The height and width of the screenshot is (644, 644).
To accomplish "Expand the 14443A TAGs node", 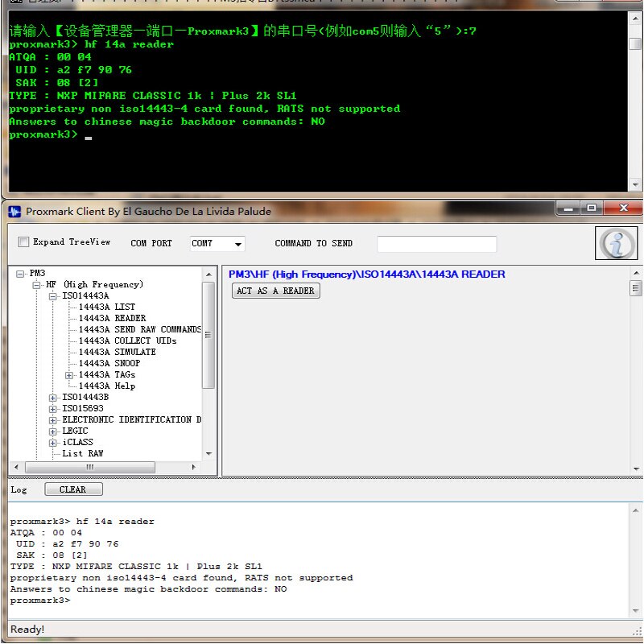I will point(69,375).
